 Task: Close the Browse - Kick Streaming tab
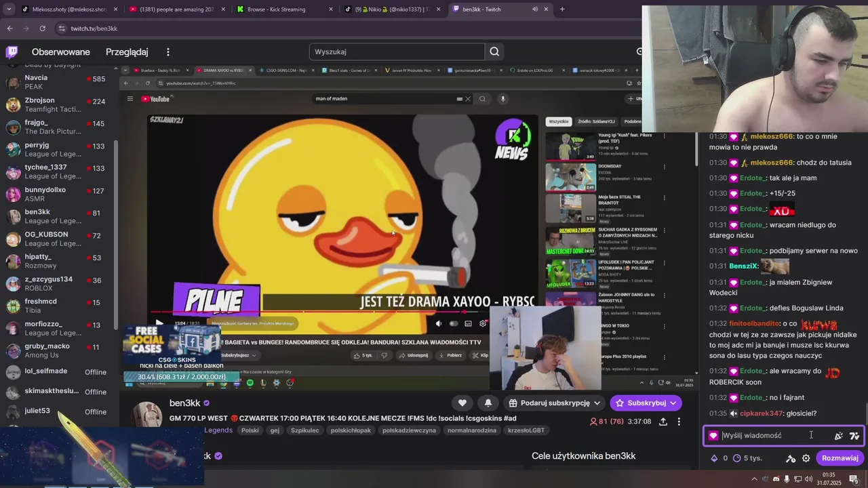(x=331, y=9)
